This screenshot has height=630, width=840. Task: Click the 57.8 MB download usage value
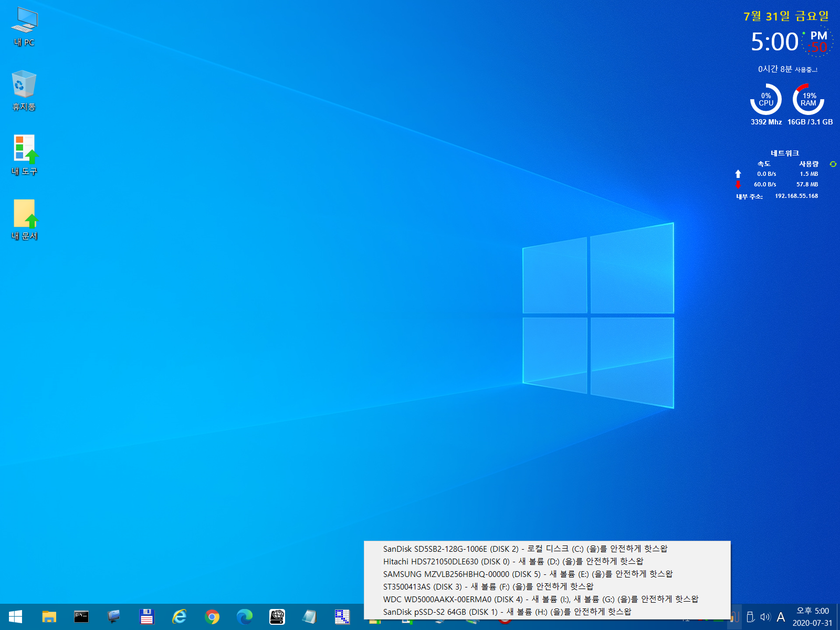point(807,184)
